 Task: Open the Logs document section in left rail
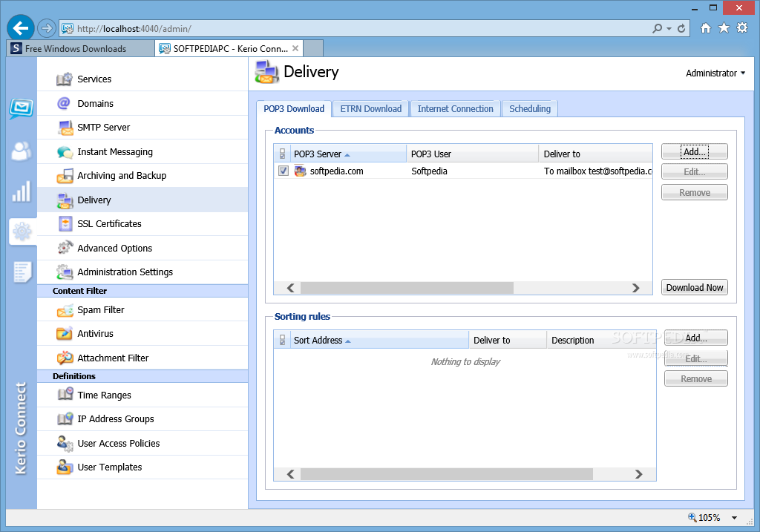22,272
